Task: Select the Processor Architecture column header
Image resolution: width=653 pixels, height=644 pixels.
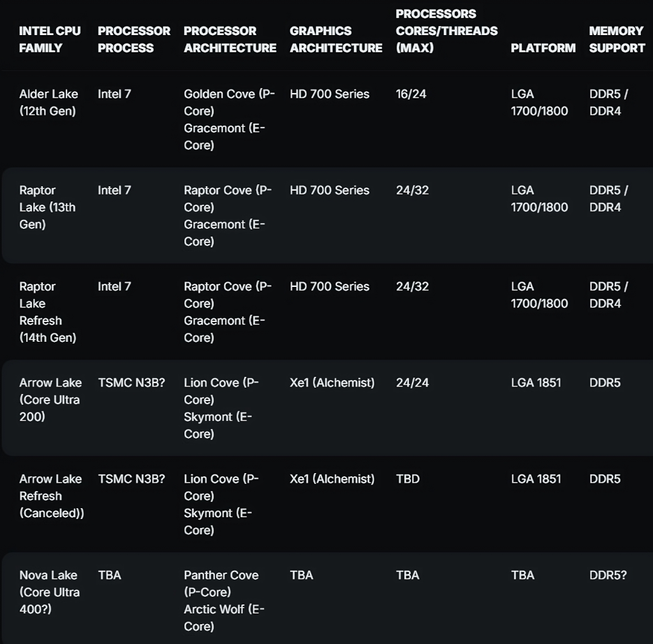Action: tap(230, 40)
